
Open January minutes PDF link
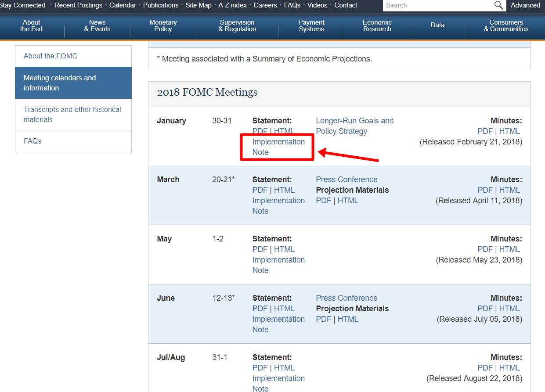click(x=485, y=131)
